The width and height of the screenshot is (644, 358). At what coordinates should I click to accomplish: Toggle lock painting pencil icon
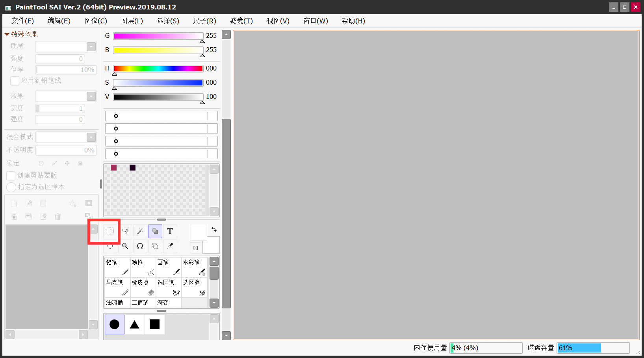[54, 163]
